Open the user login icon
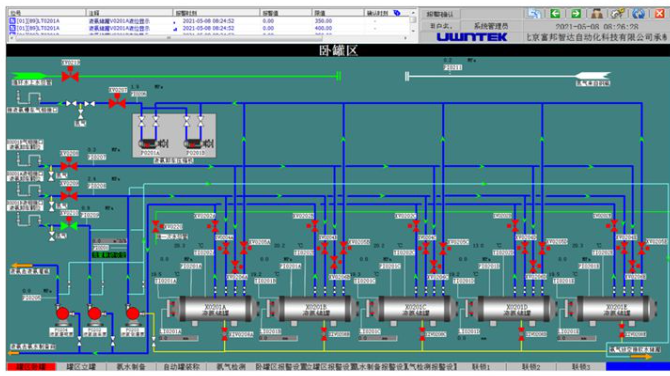Screen dimensions: 670x376 point(597,14)
